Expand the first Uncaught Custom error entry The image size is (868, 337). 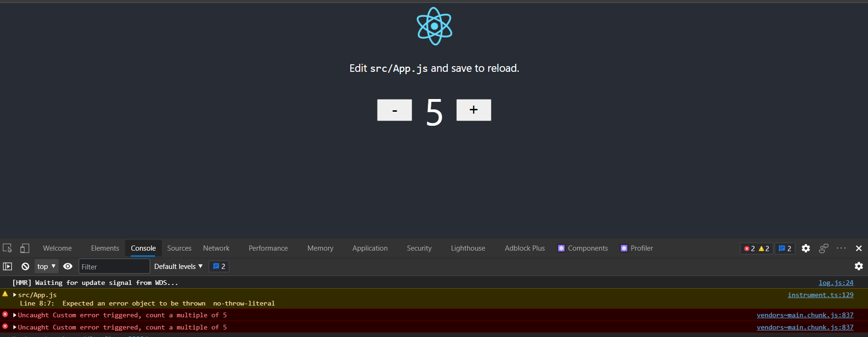(15, 315)
